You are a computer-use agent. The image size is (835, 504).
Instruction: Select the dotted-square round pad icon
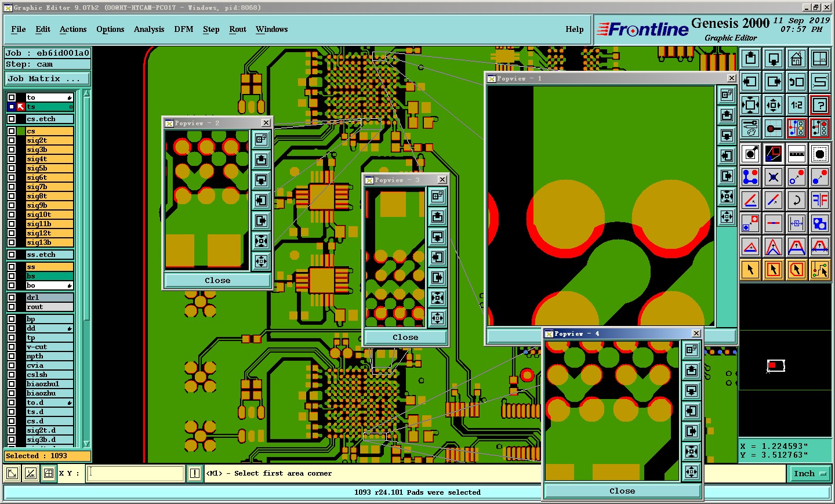820,154
